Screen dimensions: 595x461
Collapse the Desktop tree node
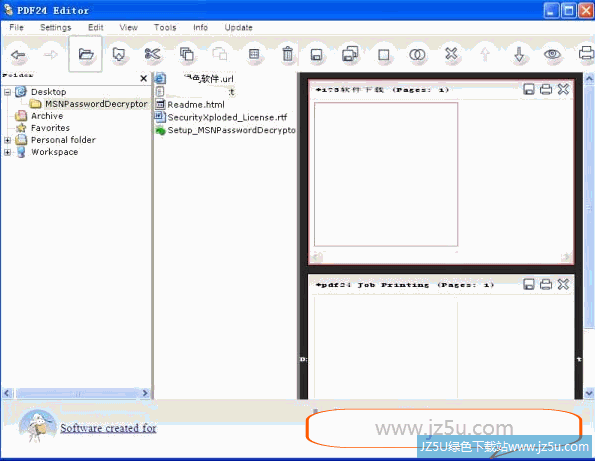(x=7, y=92)
